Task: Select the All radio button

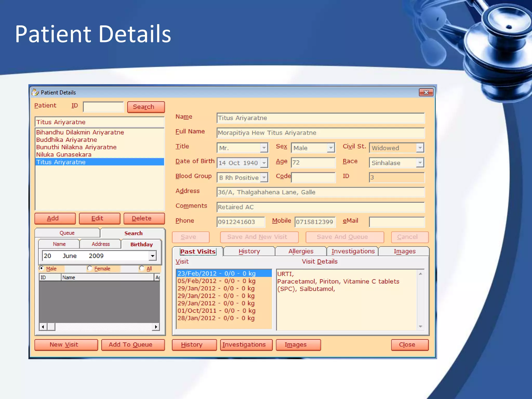Action: (142, 268)
